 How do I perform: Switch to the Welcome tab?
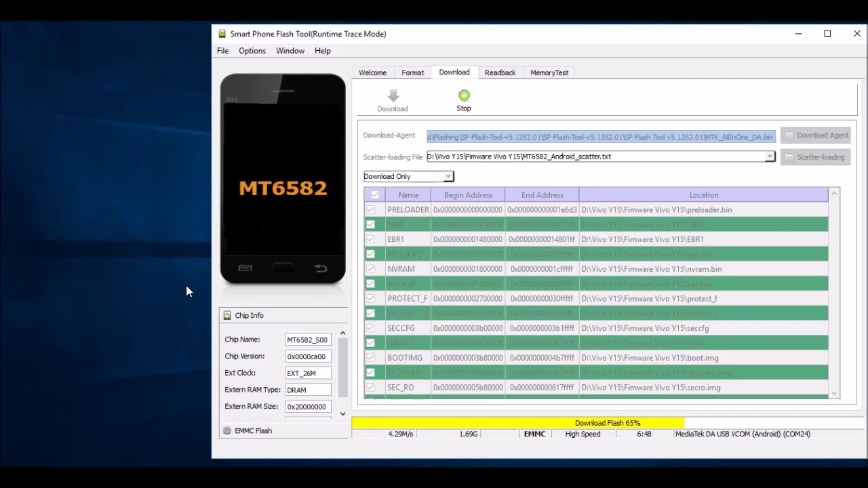(x=372, y=73)
